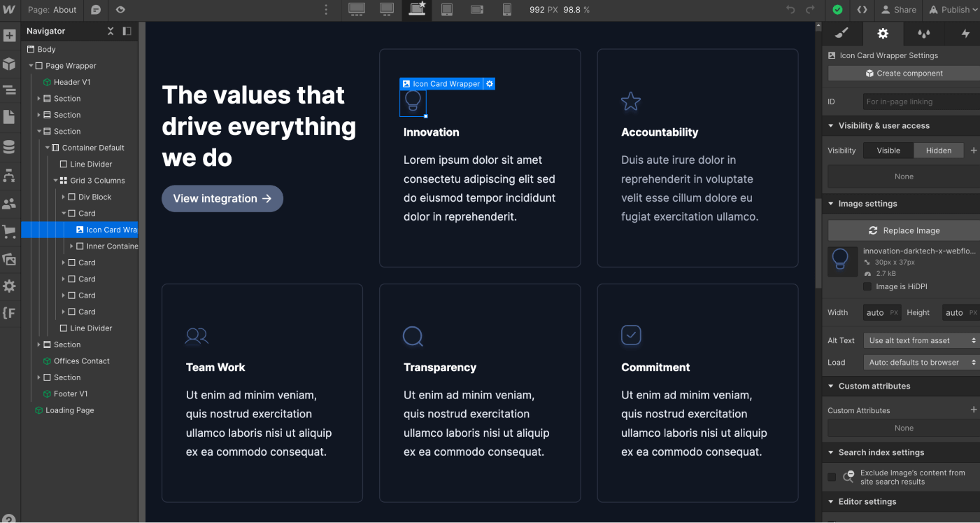Open the Load behavior dropdown
980x523 pixels.
(921, 362)
